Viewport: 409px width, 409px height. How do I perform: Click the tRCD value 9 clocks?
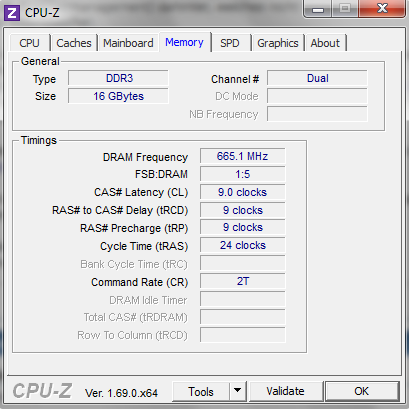point(243,210)
